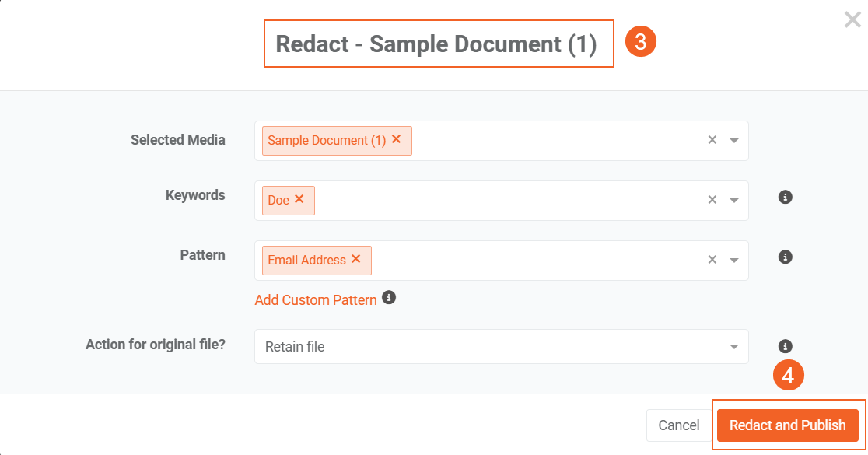Click Redact and Publish button
868x455 pixels.
click(x=787, y=425)
